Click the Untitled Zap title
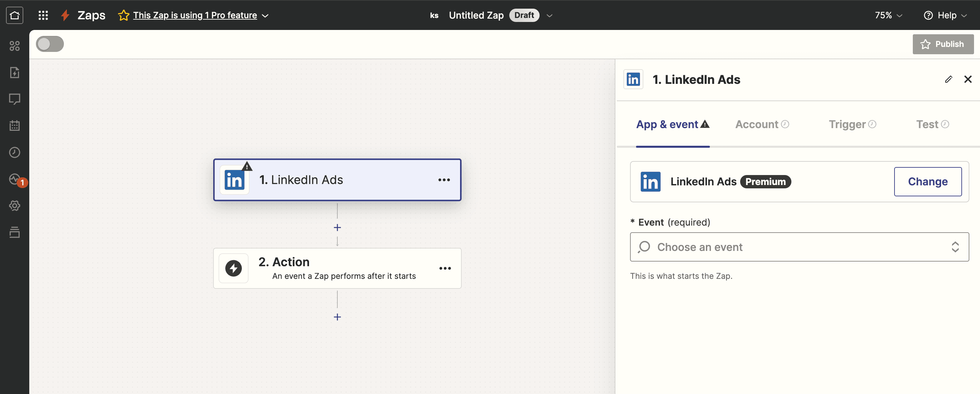 pyautogui.click(x=476, y=15)
